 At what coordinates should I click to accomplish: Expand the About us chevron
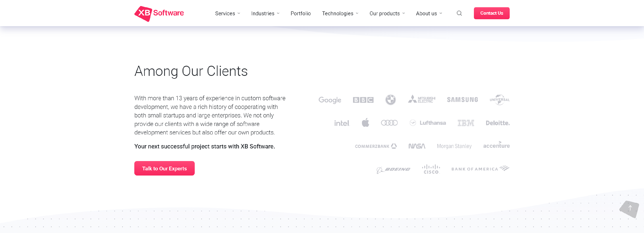pyautogui.click(x=441, y=13)
